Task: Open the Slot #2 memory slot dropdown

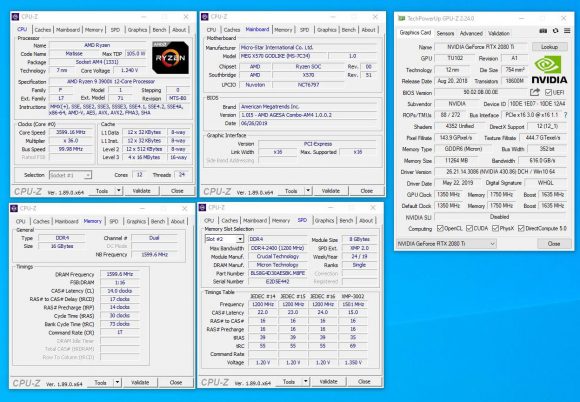Action: tap(224, 239)
